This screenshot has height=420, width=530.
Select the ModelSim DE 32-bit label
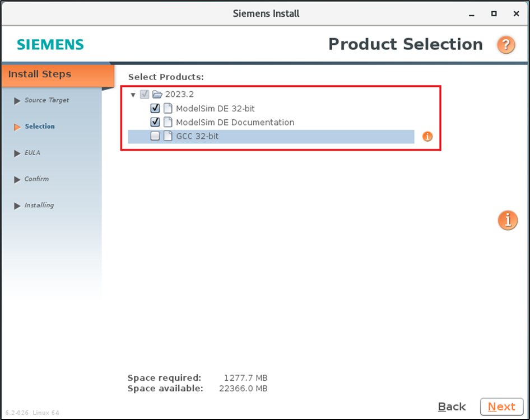(x=215, y=109)
